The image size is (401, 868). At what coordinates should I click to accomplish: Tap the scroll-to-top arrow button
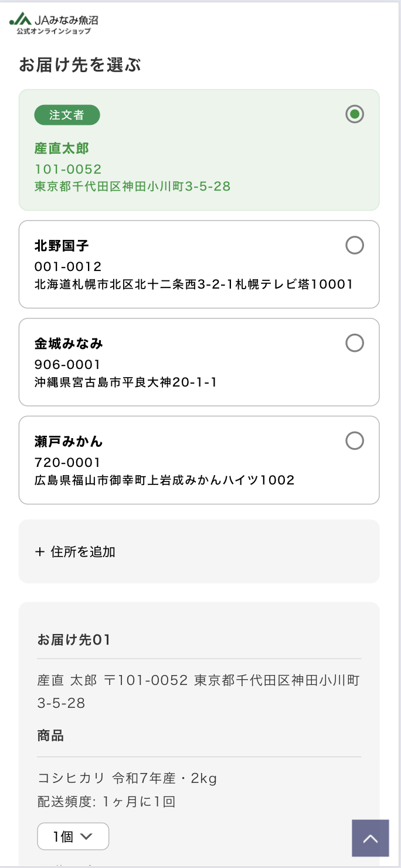point(370,838)
